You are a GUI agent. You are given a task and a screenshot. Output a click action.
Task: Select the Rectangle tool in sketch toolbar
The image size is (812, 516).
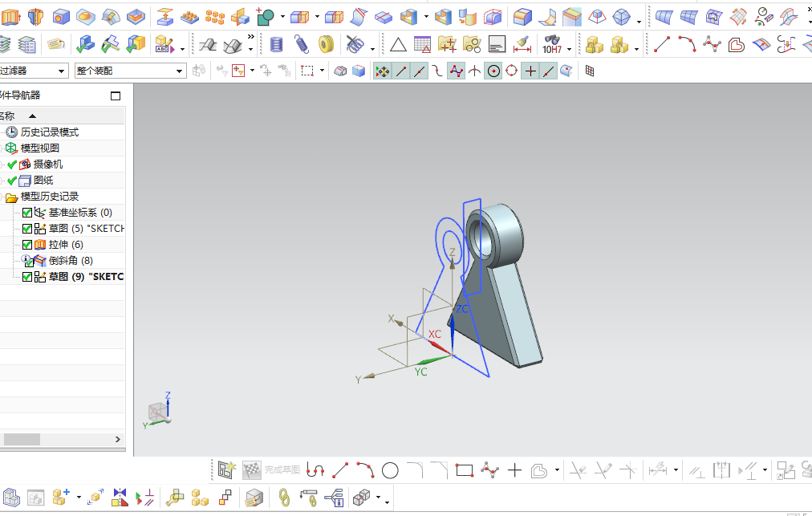(x=465, y=470)
